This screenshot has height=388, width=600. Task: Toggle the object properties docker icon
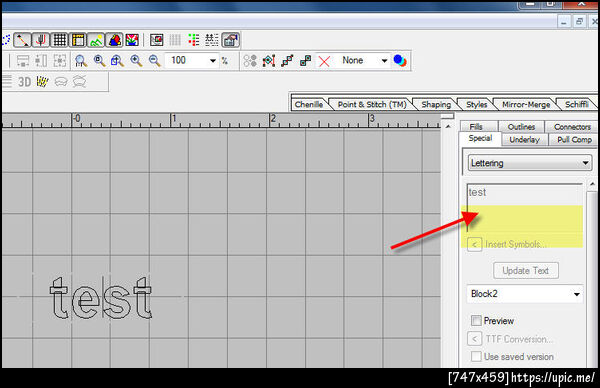pyautogui.click(x=230, y=40)
